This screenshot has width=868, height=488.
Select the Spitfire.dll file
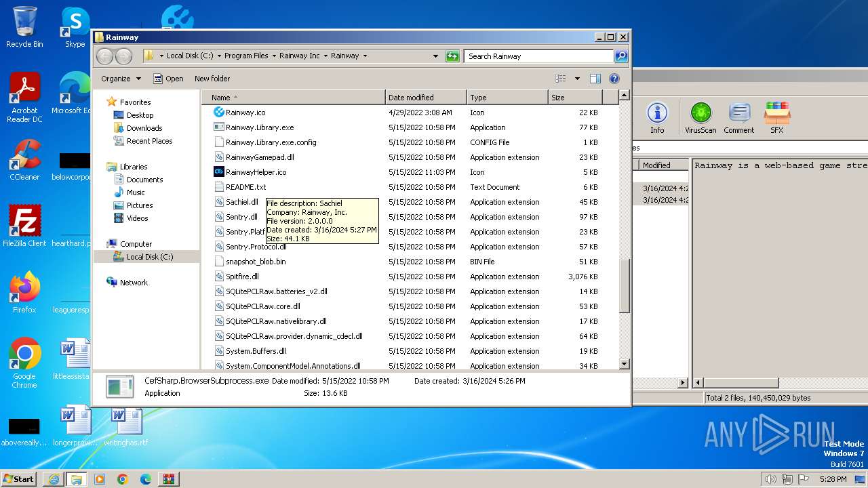click(x=242, y=277)
